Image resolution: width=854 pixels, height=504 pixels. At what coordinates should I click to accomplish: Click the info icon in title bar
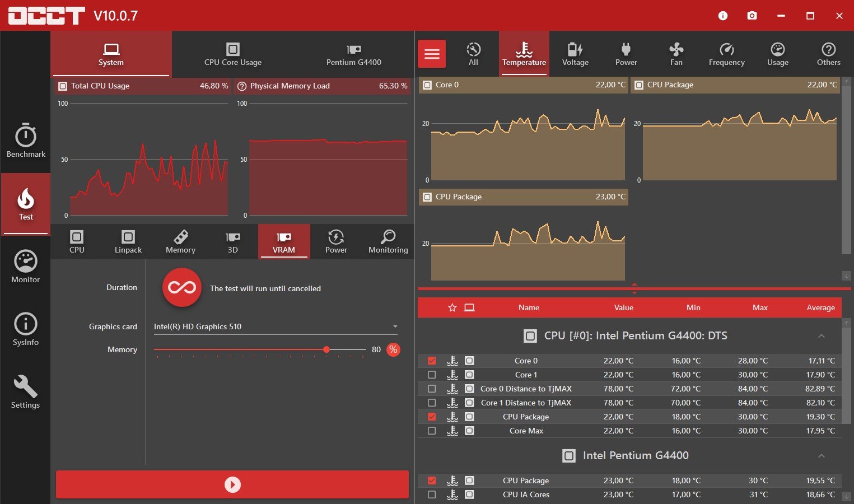pos(723,16)
